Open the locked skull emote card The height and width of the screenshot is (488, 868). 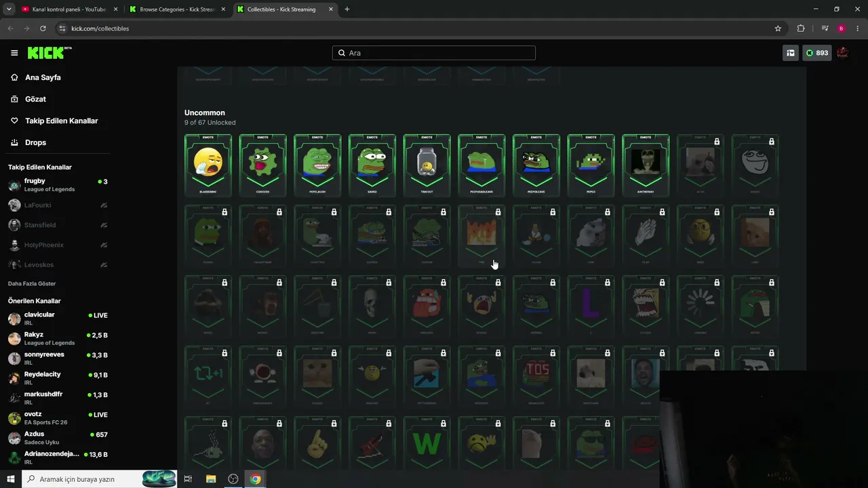click(372, 306)
